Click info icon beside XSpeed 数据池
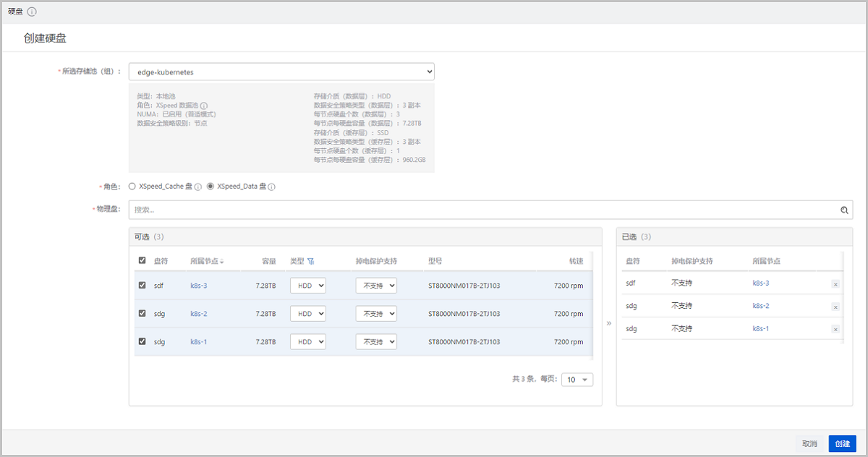This screenshot has width=868, height=457. (204, 106)
